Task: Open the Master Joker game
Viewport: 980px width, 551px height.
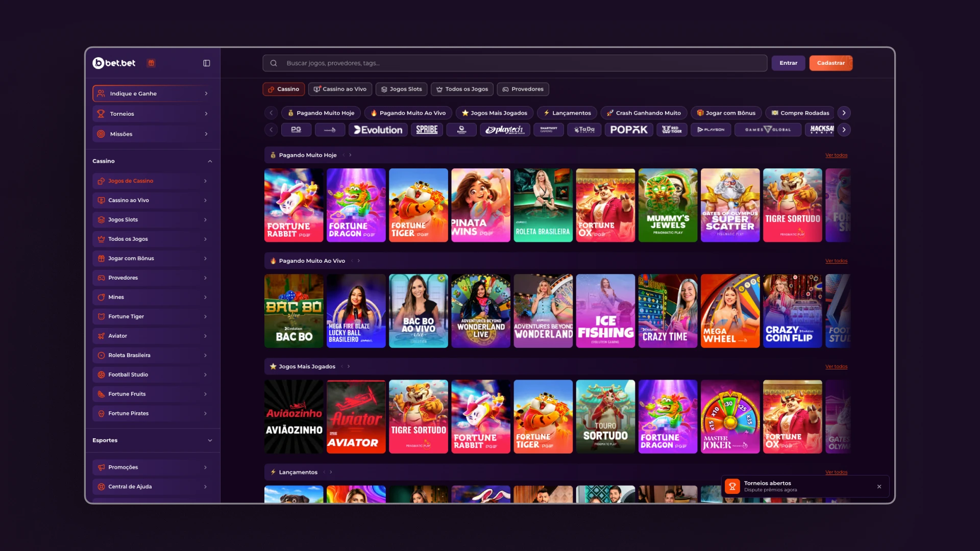Action: click(x=730, y=417)
